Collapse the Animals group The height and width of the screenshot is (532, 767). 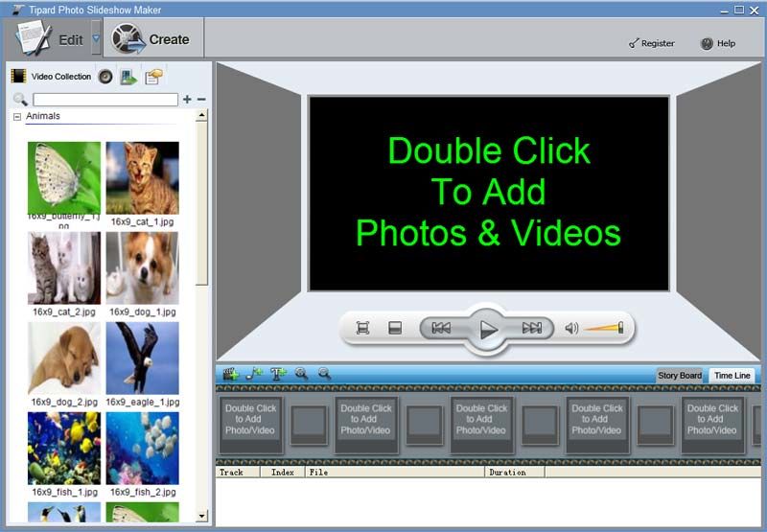click(x=17, y=116)
